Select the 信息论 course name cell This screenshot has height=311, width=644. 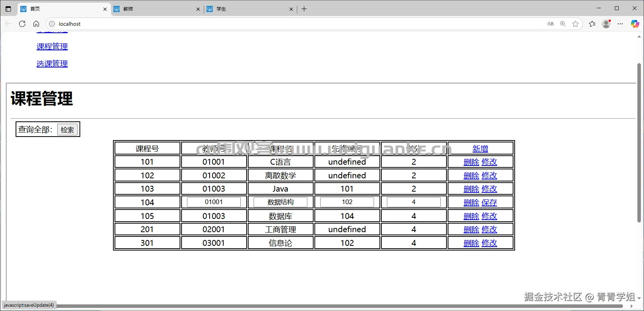coord(281,243)
